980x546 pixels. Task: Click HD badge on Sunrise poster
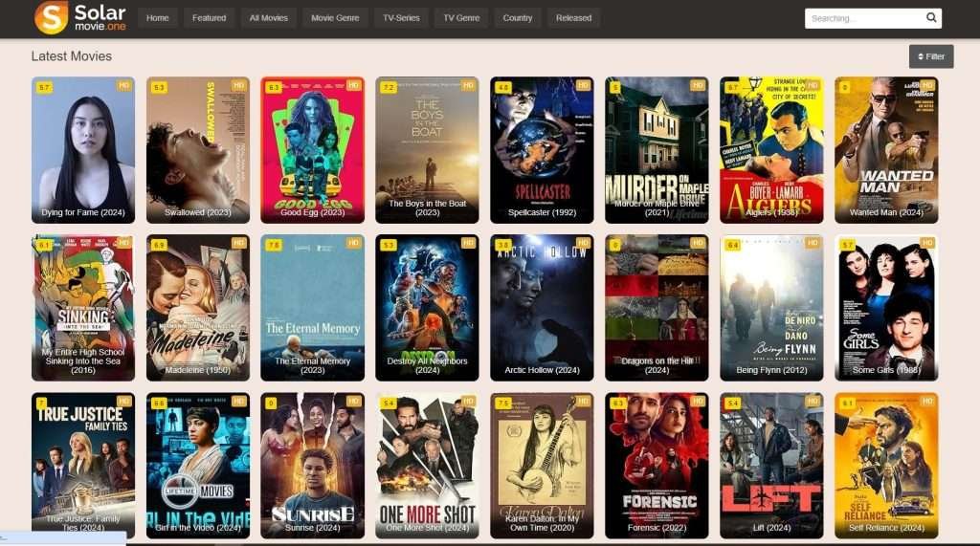[x=354, y=401]
